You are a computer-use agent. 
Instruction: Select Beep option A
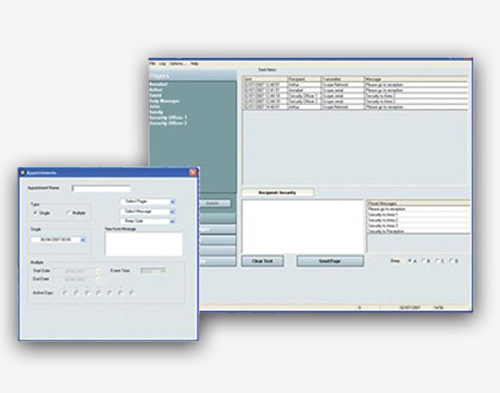(x=410, y=261)
